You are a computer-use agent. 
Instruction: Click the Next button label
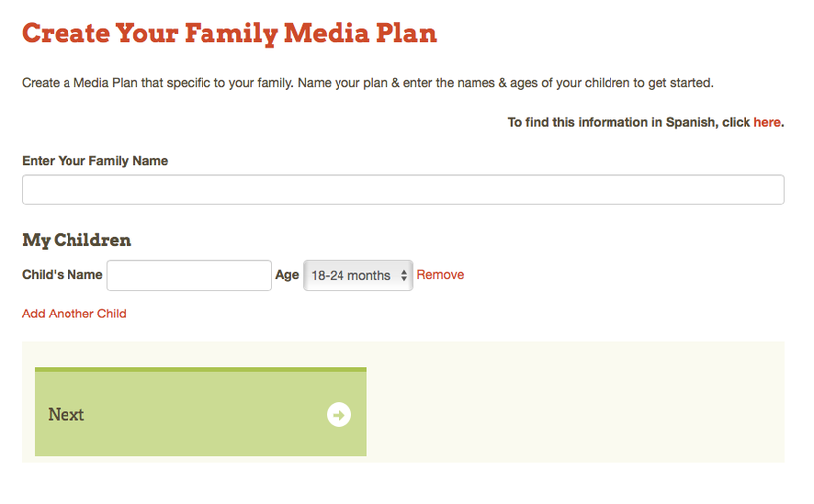(x=66, y=414)
